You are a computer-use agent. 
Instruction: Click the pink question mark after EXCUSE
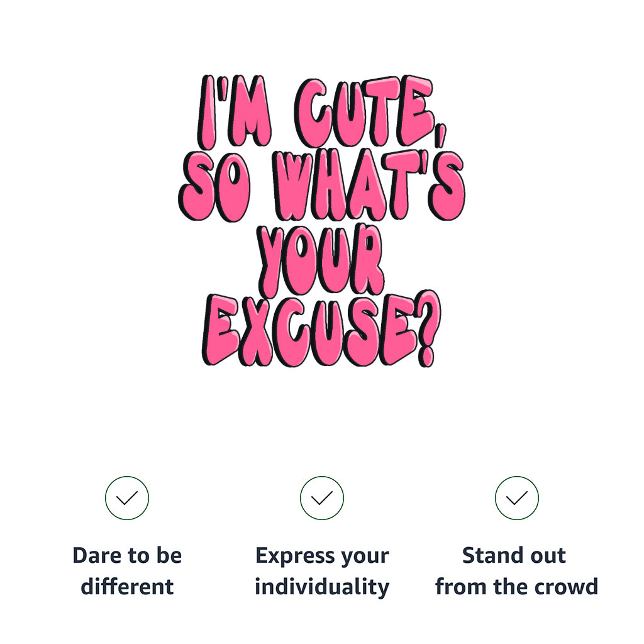[426, 328]
